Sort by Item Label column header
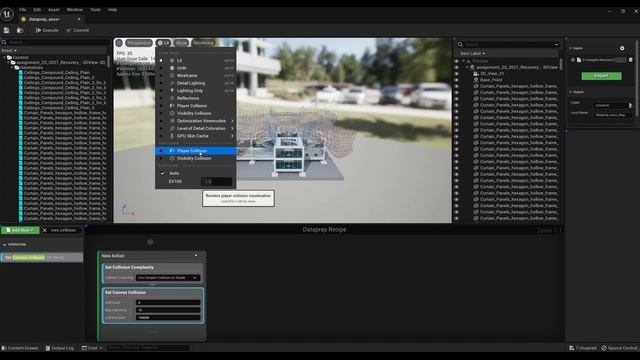This screenshot has width=640, height=360. tap(472, 53)
